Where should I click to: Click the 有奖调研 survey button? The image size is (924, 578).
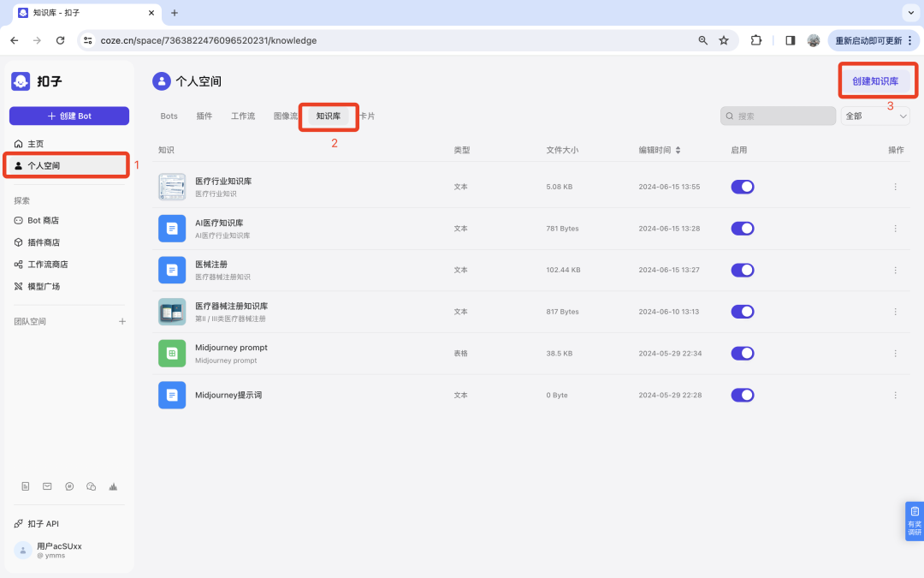coord(914,521)
